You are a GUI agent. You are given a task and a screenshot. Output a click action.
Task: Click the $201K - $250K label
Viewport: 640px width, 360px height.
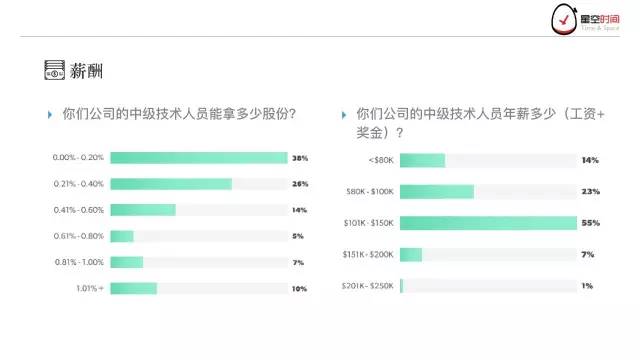point(368,286)
